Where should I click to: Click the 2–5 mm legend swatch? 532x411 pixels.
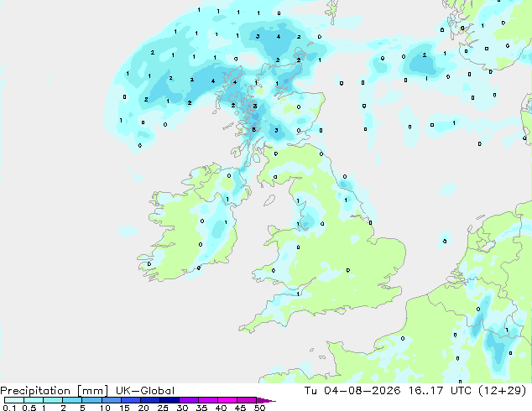72,400
